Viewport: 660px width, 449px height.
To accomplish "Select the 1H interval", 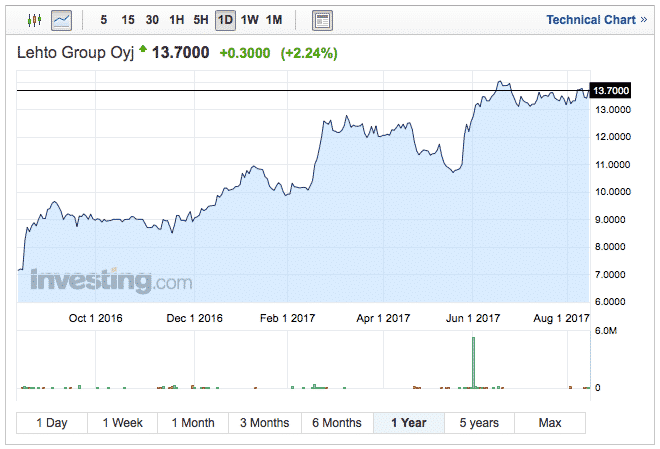I will (x=176, y=20).
